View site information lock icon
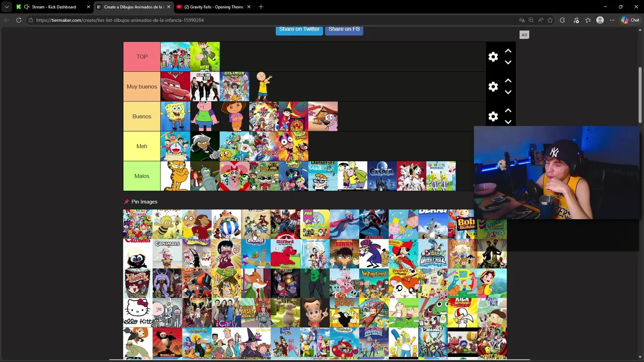This screenshot has width=644, height=362. point(31,20)
